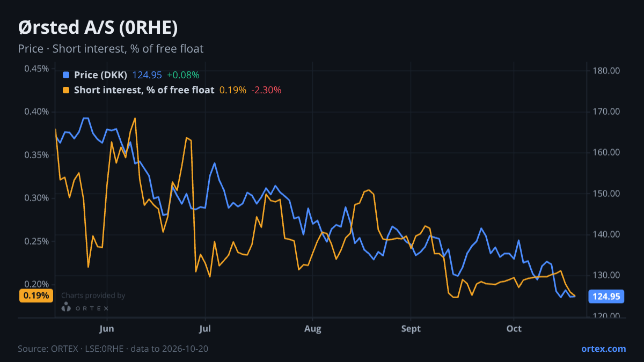The height and width of the screenshot is (362, 644).
Task: Click the 0.40% left axis label
Action: coord(36,112)
